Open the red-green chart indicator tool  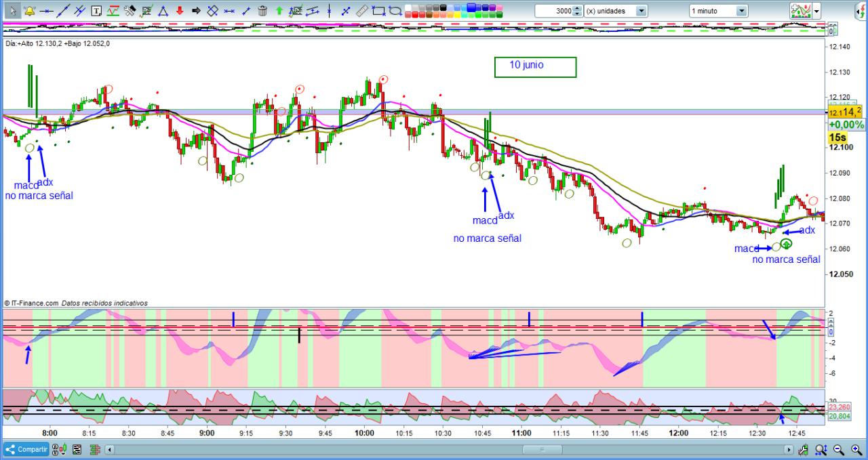113,11
